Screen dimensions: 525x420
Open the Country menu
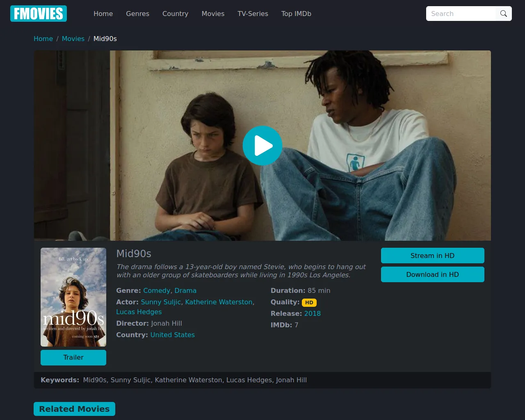(175, 14)
